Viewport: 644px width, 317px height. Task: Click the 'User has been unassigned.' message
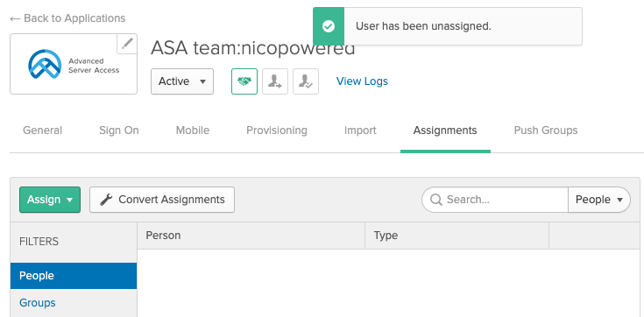423,26
